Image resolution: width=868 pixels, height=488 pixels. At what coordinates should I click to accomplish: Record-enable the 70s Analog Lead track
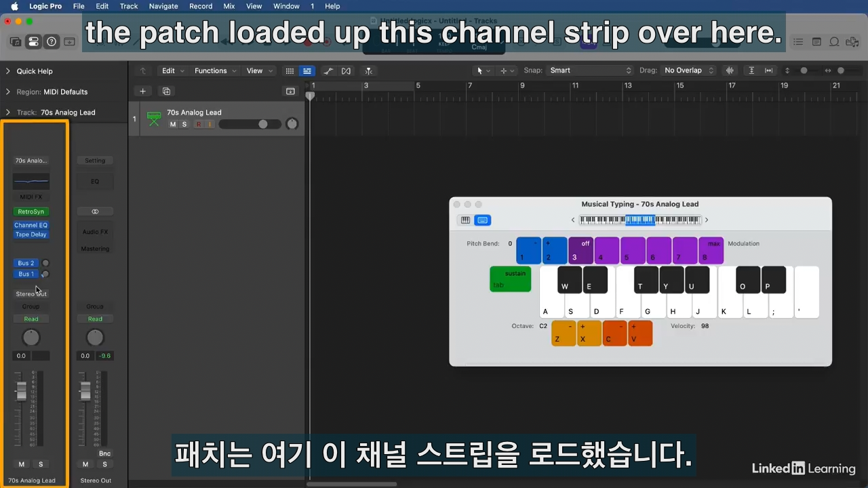click(x=199, y=124)
